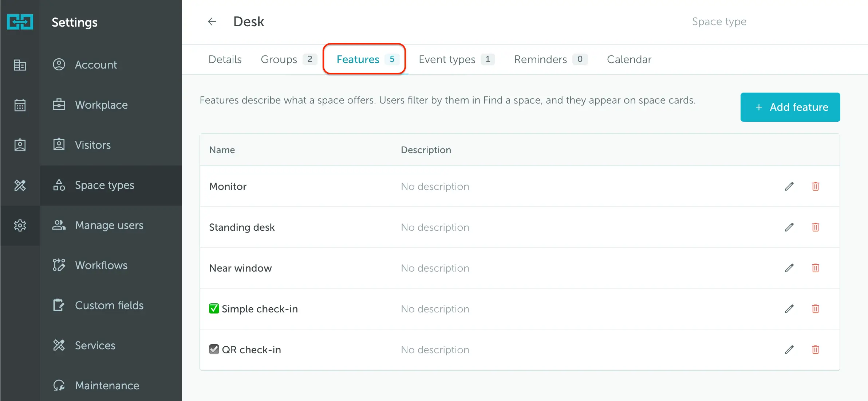
Task: Delete the Standing desk feature
Action: click(816, 227)
